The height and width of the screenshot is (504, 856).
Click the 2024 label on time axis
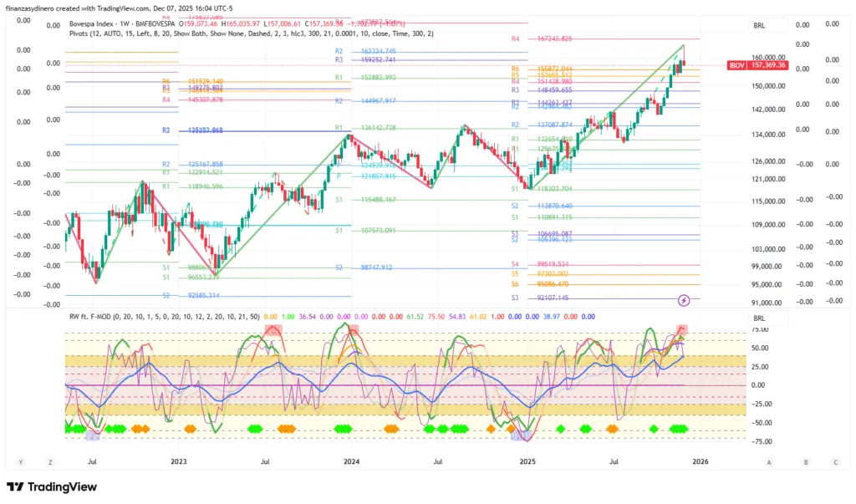[352, 461]
